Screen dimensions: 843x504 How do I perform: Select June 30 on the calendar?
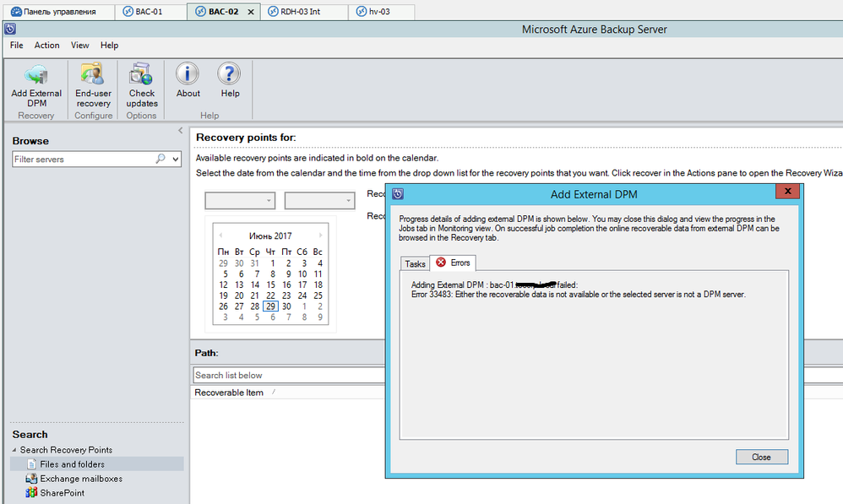[286, 306]
